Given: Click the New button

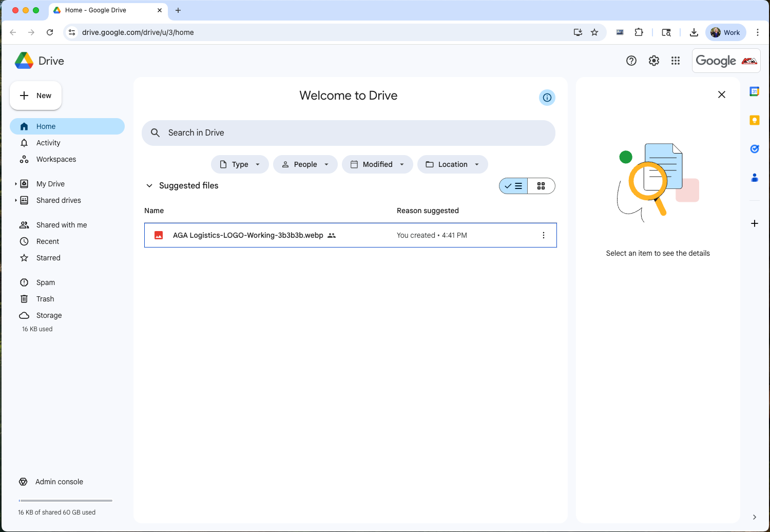Looking at the screenshot, I should point(36,96).
